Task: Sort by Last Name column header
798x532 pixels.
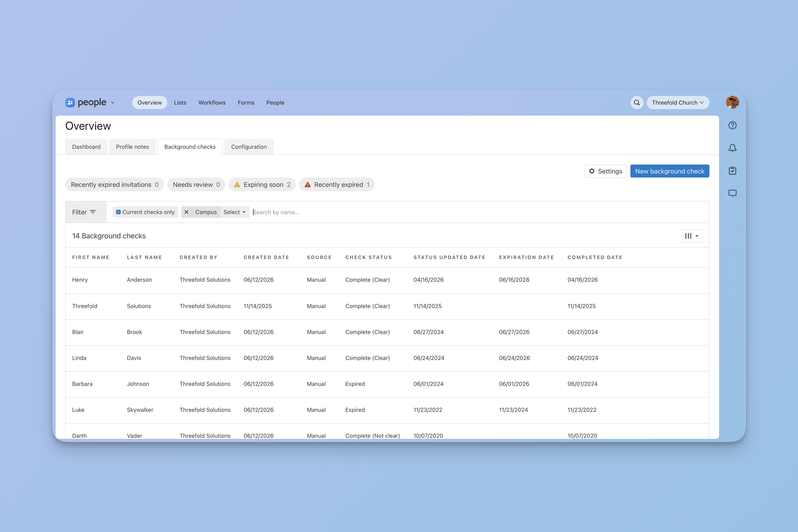Action: point(144,257)
